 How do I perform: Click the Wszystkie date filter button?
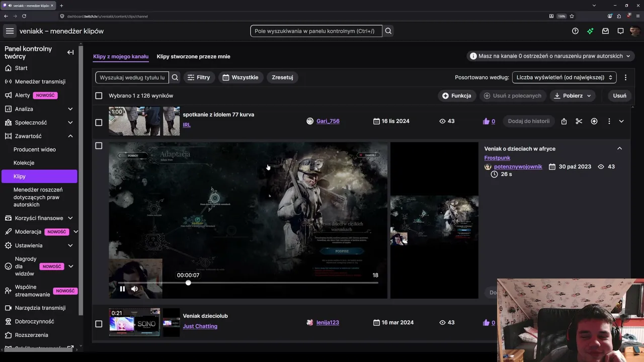240,77
